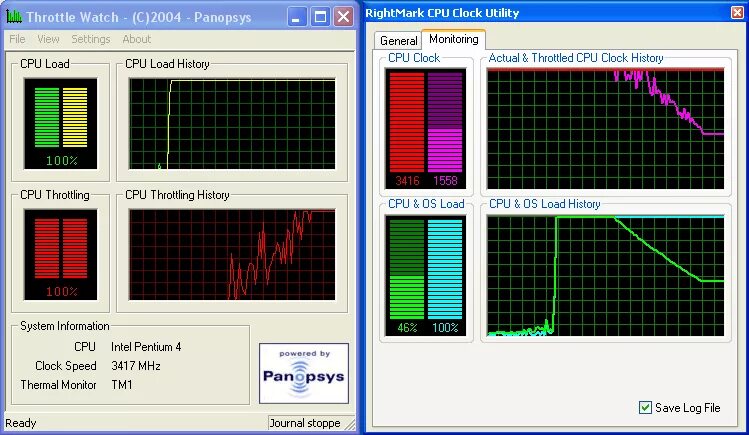Click the 'TM1' thermal monitor value
The width and height of the screenshot is (749, 435).
point(122,385)
